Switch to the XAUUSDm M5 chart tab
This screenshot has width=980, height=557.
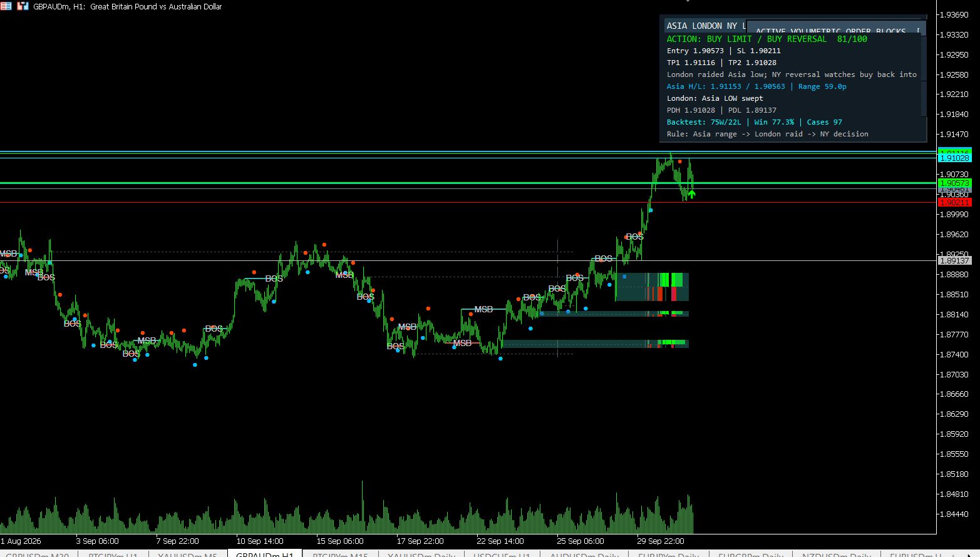[187, 554]
